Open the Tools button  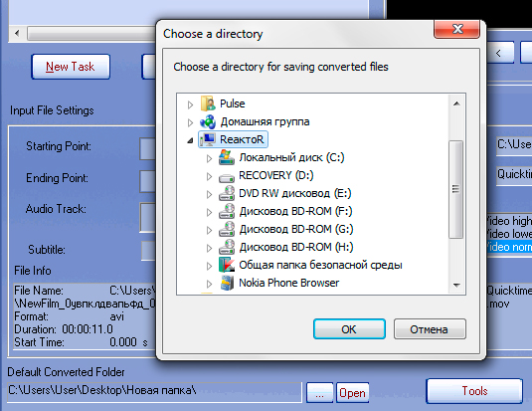(x=474, y=391)
